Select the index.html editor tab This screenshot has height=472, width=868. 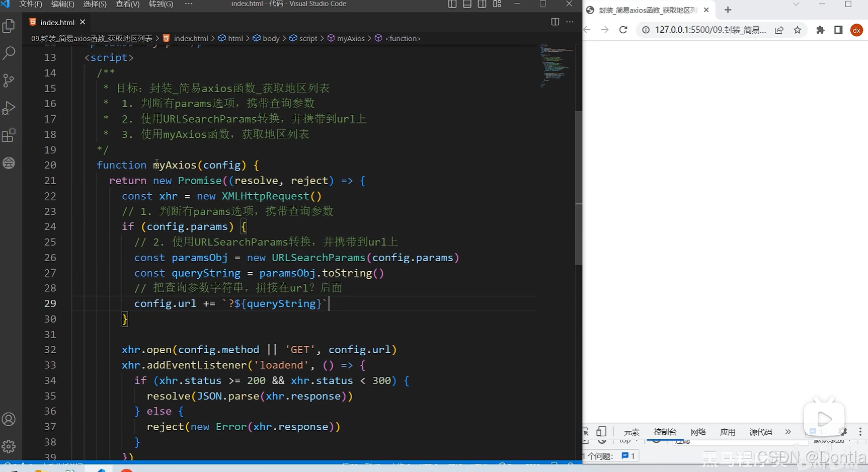click(x=57, y=22)
